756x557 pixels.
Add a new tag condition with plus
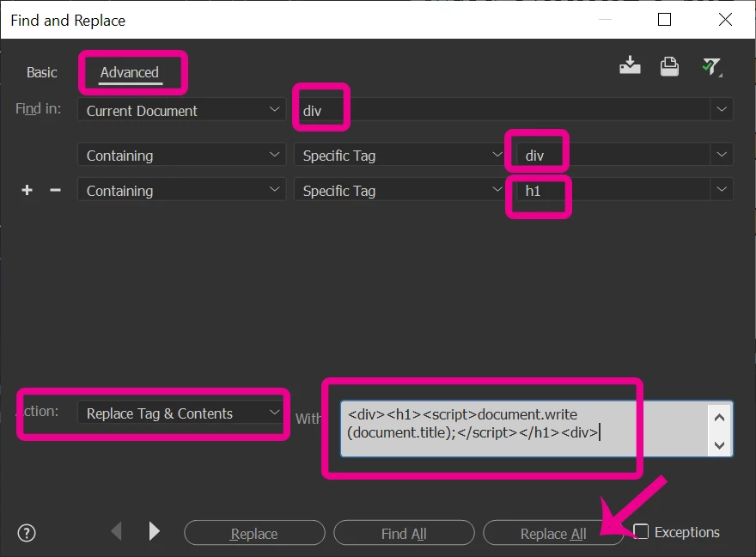(27, 190)
